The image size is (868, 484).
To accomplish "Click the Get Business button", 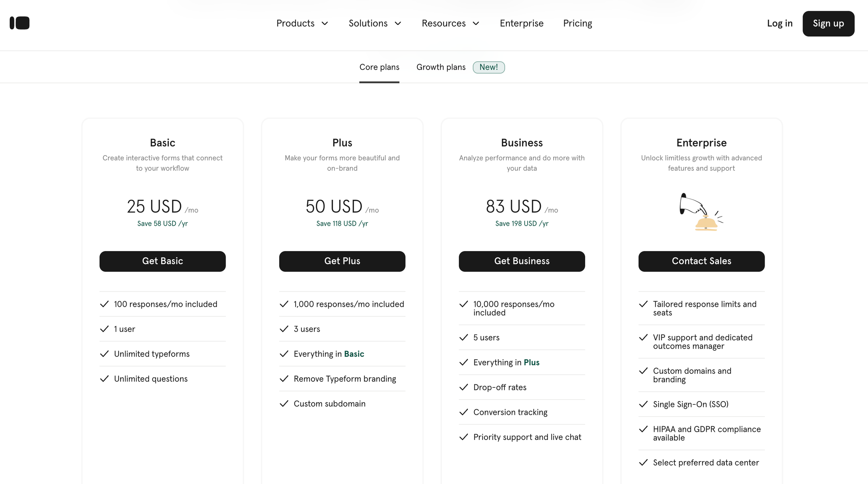I will (x=522, y=261).
